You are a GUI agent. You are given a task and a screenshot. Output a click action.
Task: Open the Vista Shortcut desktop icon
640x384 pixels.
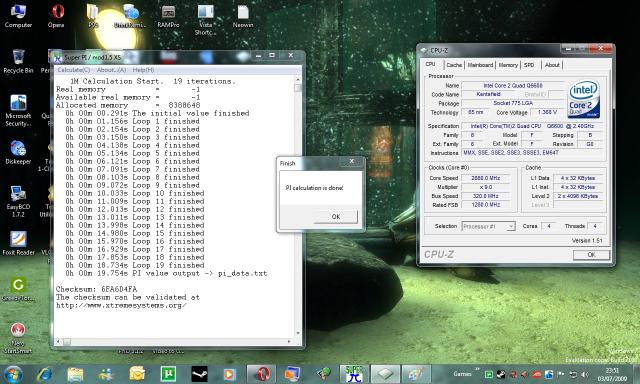[205, 20]
